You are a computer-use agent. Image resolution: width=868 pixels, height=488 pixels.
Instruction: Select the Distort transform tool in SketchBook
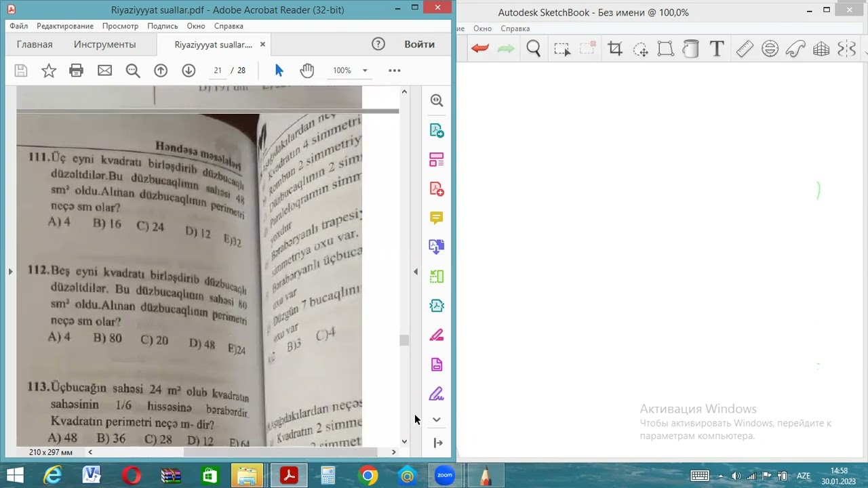pos(665,49)
